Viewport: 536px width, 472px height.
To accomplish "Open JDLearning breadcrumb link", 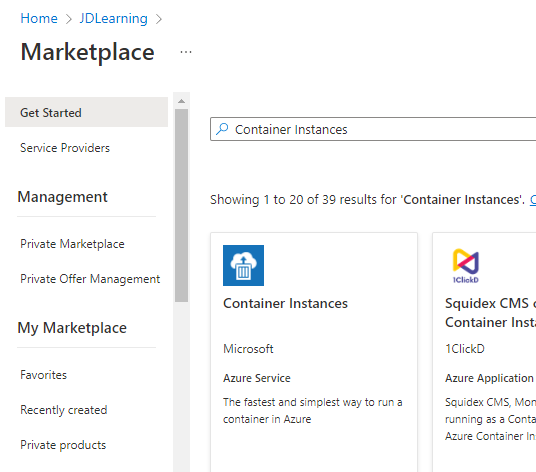I will [113, 18].
